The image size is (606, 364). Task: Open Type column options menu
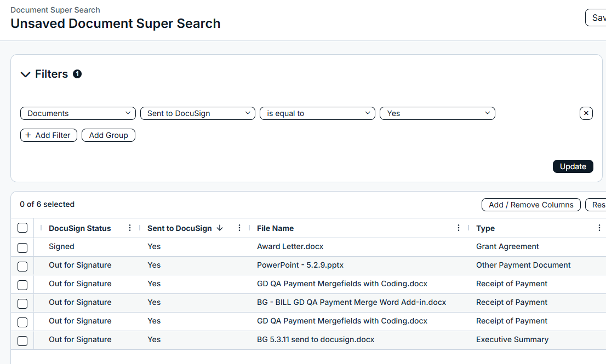pos(599,228)
